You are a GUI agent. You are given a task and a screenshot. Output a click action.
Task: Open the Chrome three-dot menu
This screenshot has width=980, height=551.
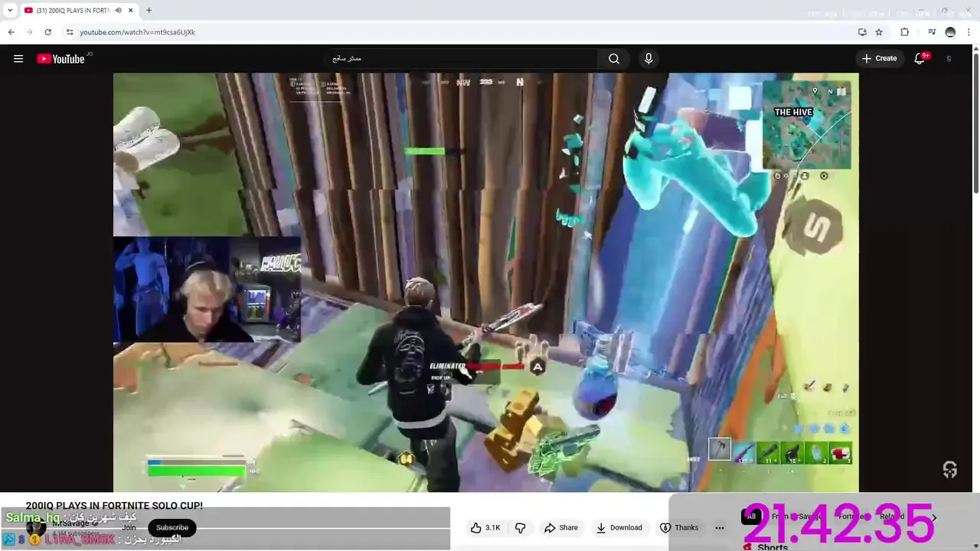pyautogui.click(x=969, y=32)
